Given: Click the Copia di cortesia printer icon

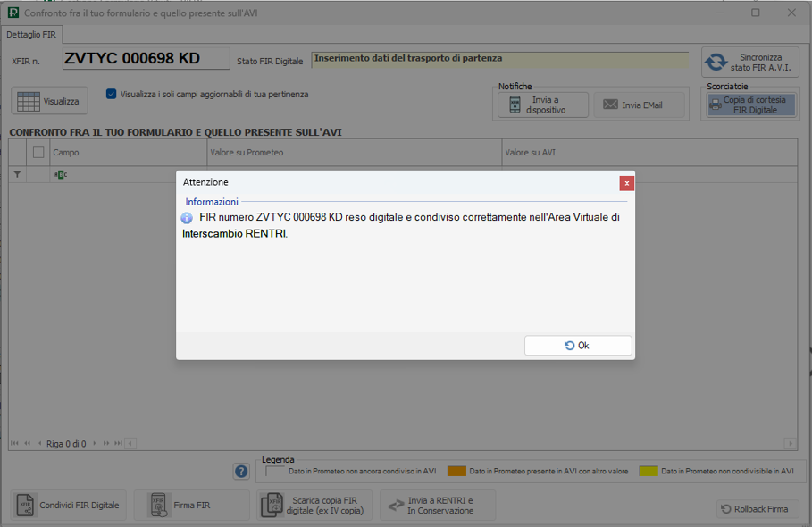Looking at the screenshot, I should click(715, 105).
